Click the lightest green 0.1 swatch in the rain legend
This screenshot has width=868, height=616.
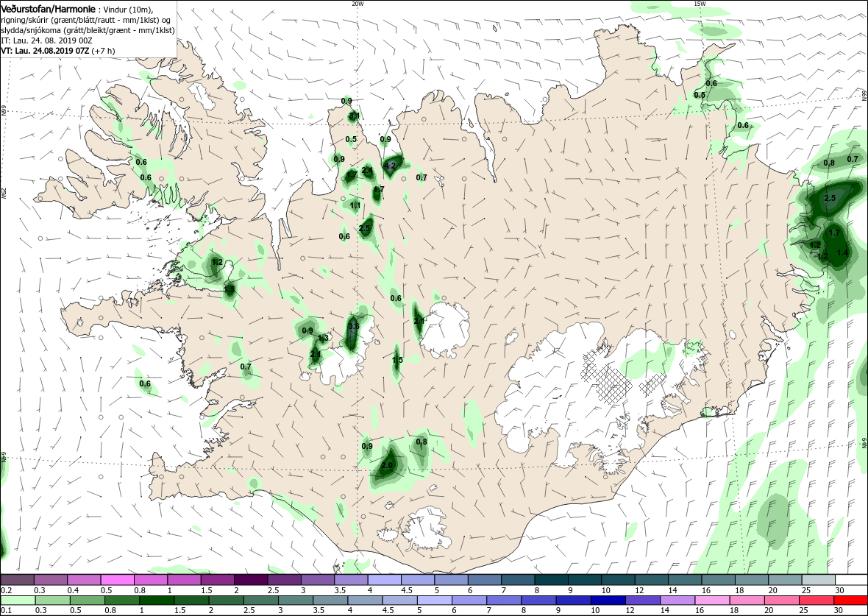17,601
